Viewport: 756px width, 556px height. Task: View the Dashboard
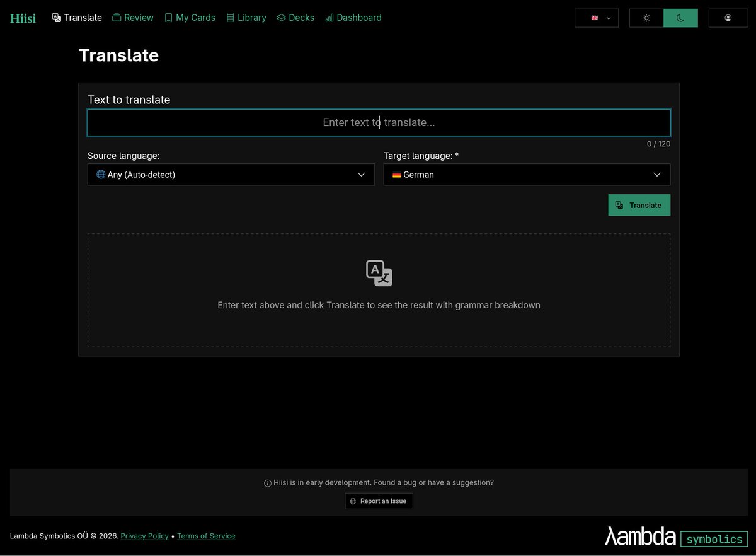(x=353, y=18)
